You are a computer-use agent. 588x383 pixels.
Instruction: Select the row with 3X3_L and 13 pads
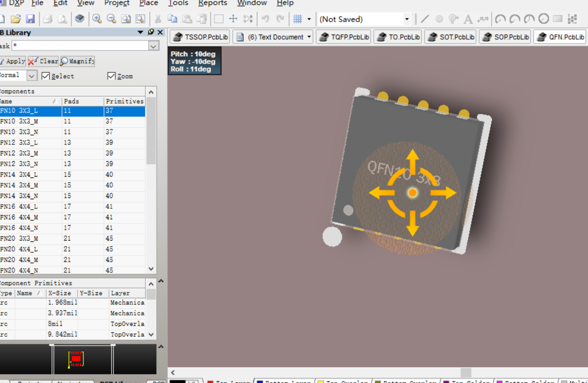coord(73,143)
